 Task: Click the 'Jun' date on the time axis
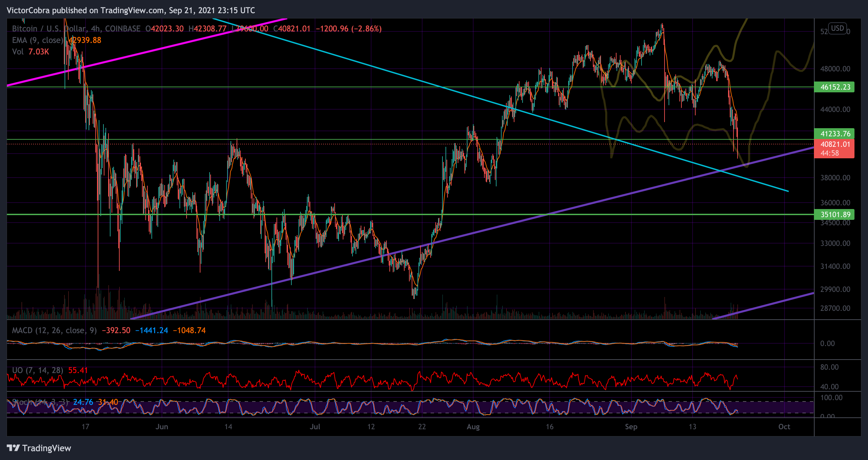click(x=162, y=427)
